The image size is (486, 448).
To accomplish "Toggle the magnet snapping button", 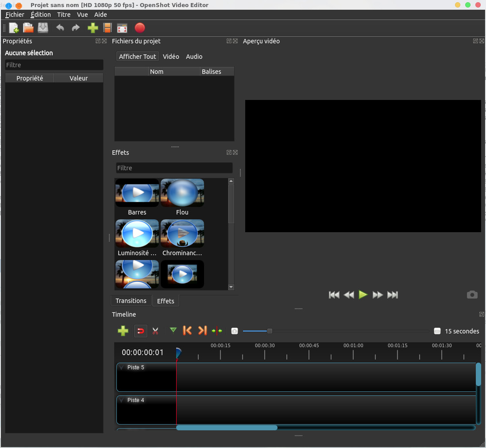I will pyautogui.click(x=141, y=331).
